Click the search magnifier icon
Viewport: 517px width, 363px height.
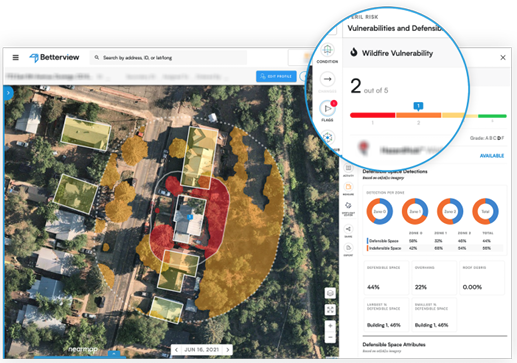pyautogui.click(x=97, y=57)
